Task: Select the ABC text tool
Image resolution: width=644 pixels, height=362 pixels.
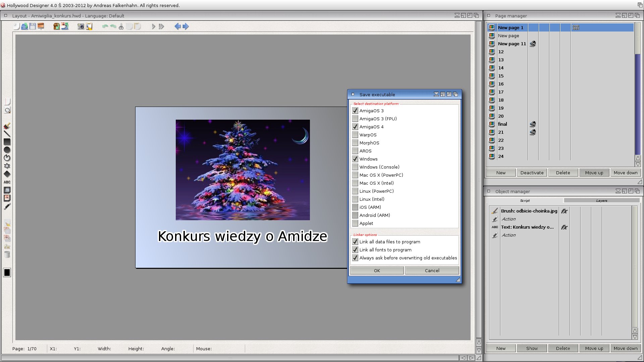Action: [7, 182]
